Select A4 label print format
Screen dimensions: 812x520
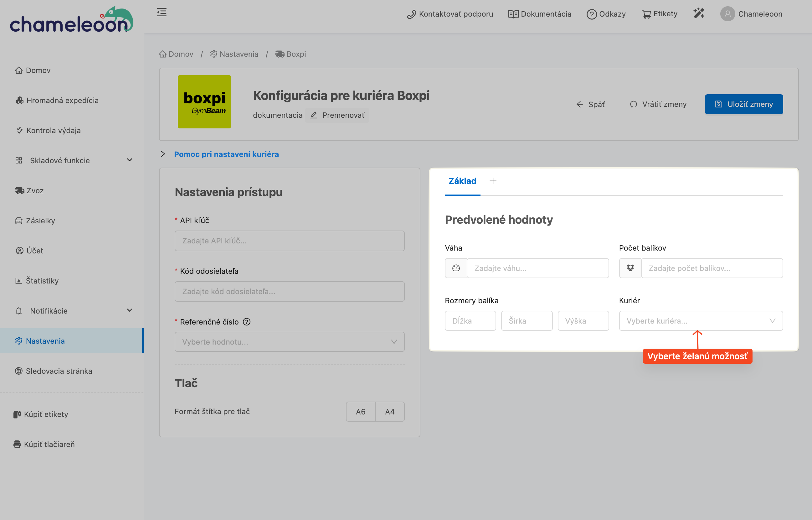390,412
